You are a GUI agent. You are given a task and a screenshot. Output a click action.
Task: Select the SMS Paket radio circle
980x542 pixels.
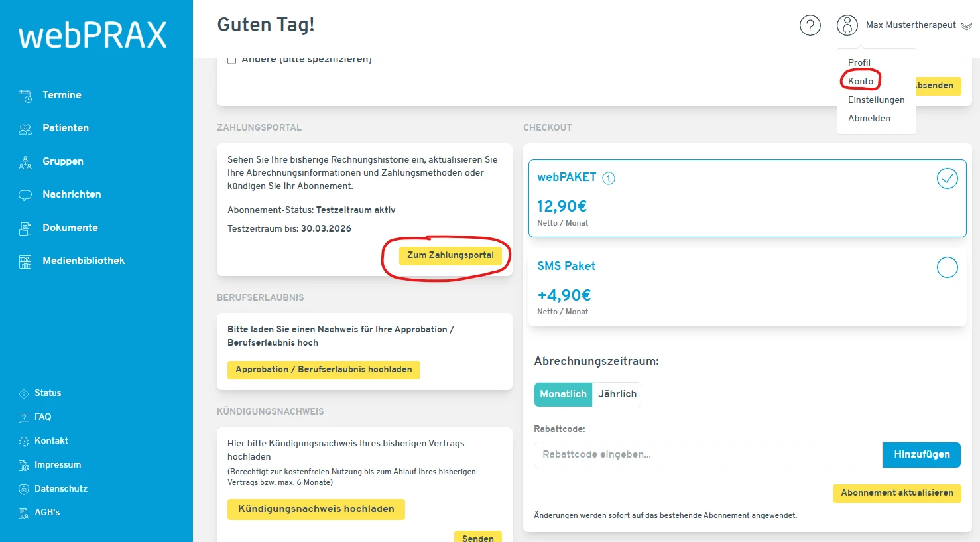(947, 267)
